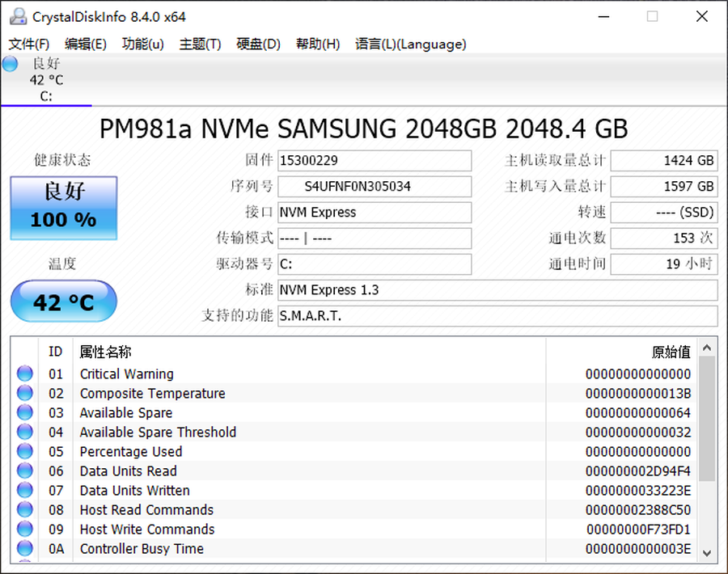Open the 功能(u) menu
Screen dimensions: 728x574
point(142,44)
